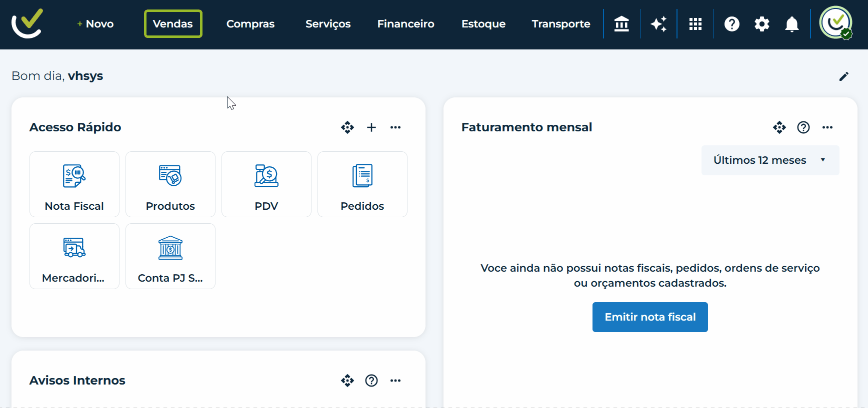The image size is (868, 408).
Task: Click the Emitir nota fiscal button
Action: point(650,317)
